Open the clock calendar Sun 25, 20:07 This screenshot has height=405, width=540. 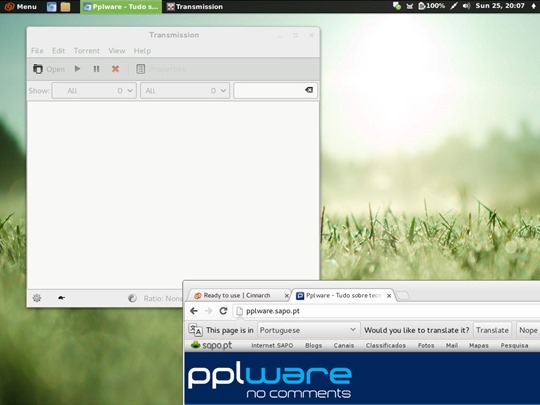500,6
